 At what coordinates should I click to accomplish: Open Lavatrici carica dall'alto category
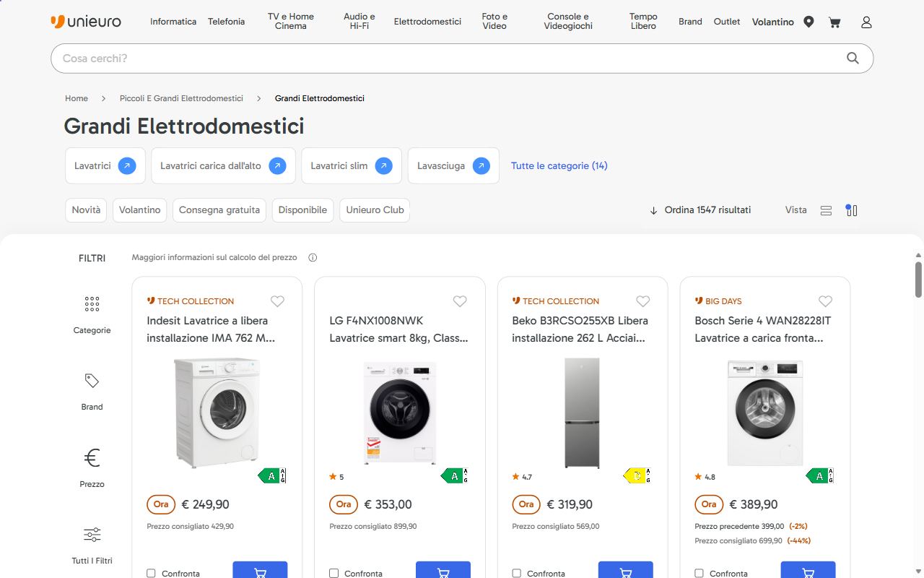[x=223, y=166]
